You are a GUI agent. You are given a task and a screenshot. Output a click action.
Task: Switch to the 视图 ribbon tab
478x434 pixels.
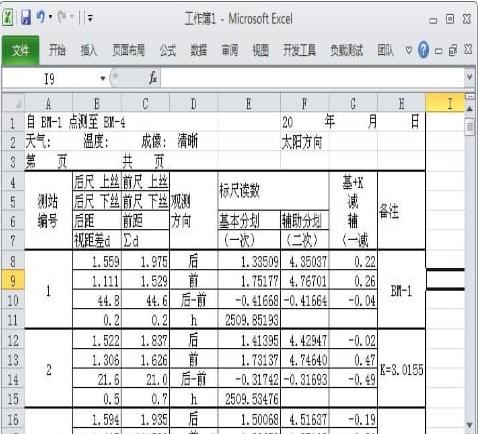[x=260, y=51]
